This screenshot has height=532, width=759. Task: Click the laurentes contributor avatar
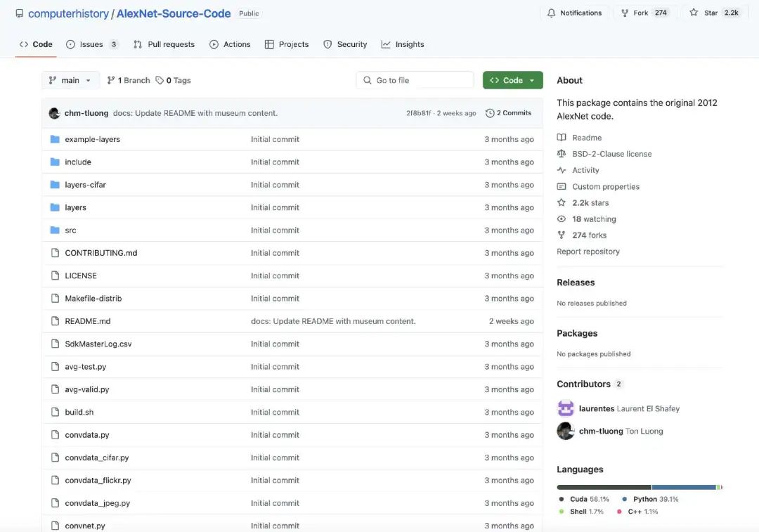click(565, 408)
